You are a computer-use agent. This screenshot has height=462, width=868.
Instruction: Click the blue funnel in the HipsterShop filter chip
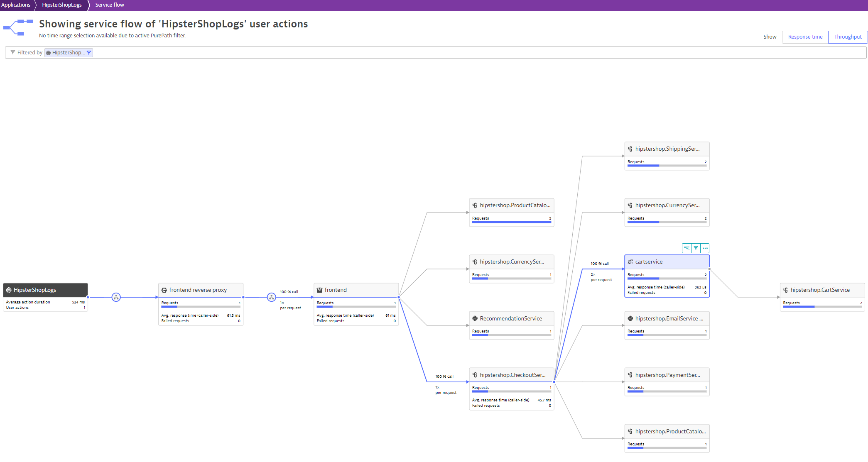tap(89, 53)
